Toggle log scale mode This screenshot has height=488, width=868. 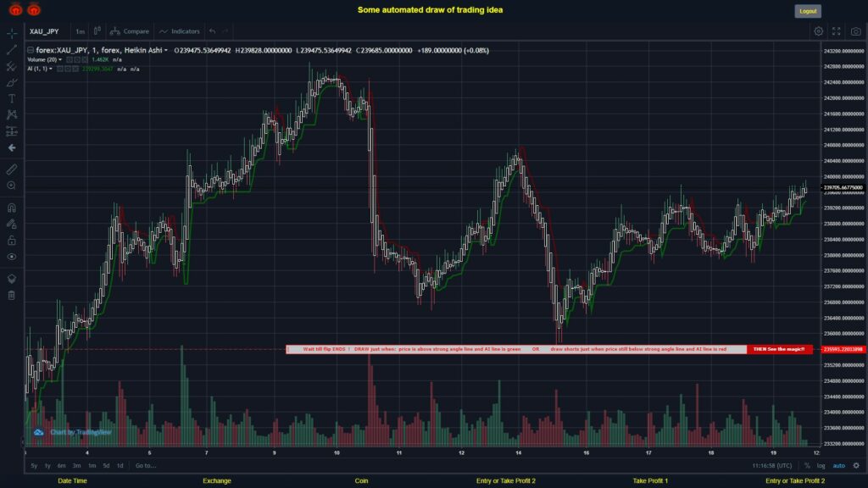click(x=821, y=466)
